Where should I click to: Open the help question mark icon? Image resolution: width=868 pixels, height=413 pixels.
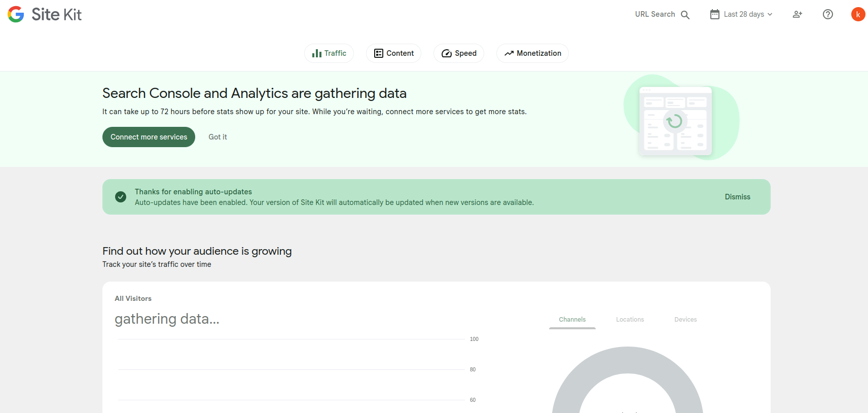coord(827,14)
